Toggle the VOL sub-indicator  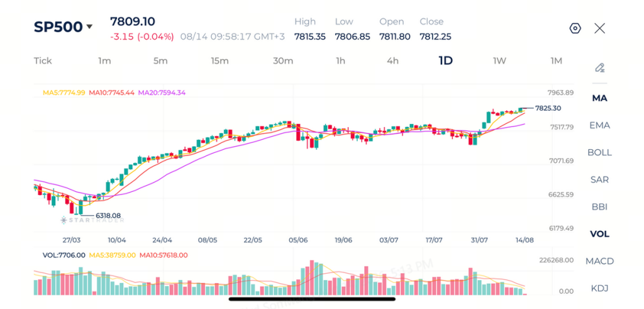(599, 234)
